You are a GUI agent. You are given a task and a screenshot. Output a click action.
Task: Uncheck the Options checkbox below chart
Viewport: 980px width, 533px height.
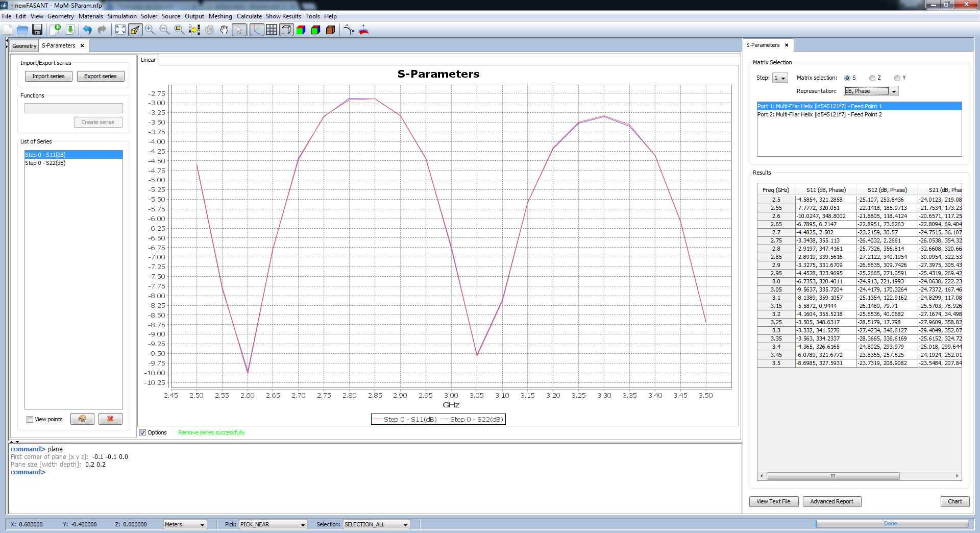click(x=143, y=432)
